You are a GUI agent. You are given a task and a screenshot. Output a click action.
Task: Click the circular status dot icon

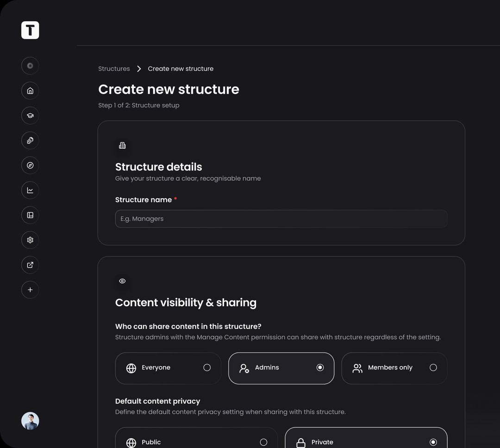pos(30,66)
